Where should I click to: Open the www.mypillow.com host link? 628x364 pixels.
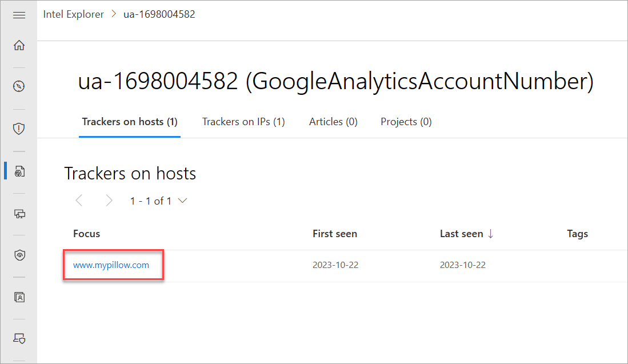tap(111, 265)
